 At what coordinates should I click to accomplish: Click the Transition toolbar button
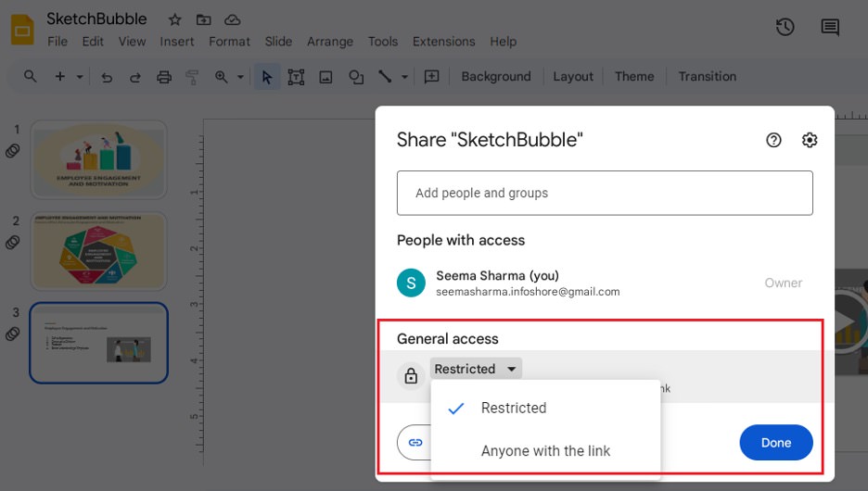click(x=708, y=76)
